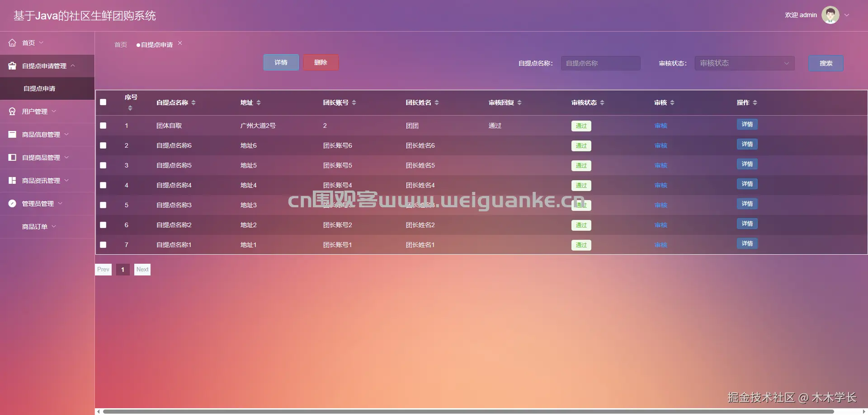Click the home icon in sidebar
The height and width of the screenshot is (415, 868).
click(x=12, y=43)
